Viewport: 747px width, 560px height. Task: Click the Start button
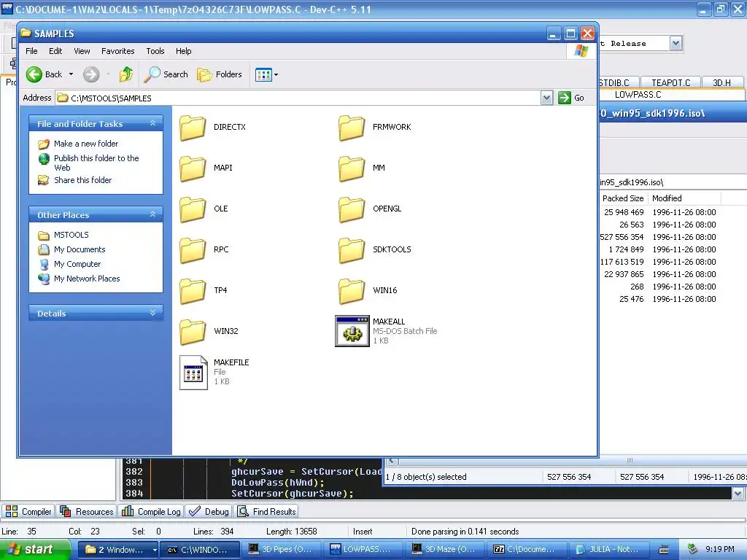pyautogui.click(x=35, y=549)
